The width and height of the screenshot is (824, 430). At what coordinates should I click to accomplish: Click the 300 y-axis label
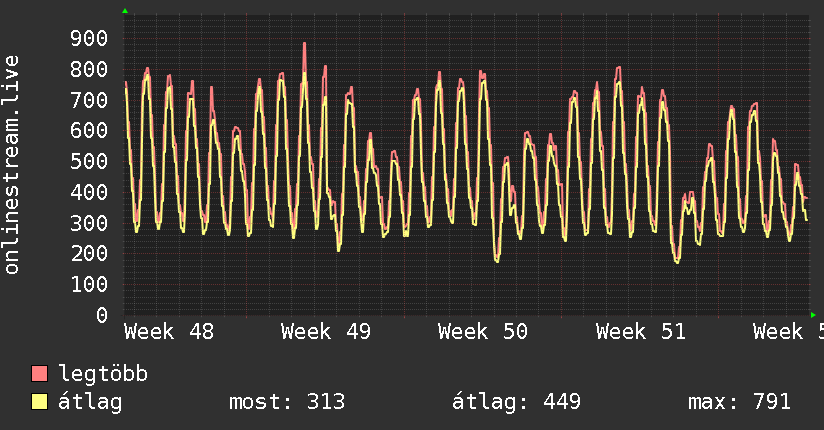tap(89, 223)
